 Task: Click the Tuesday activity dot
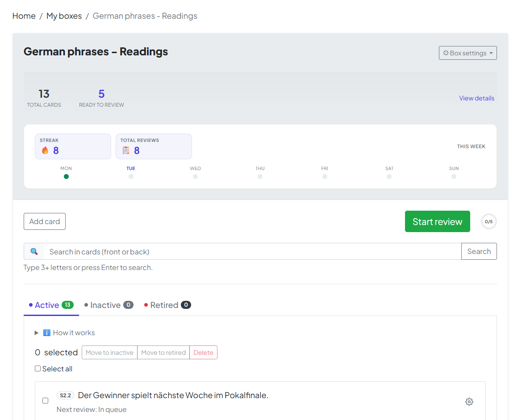pyautogui.click(x=131, y=176)
